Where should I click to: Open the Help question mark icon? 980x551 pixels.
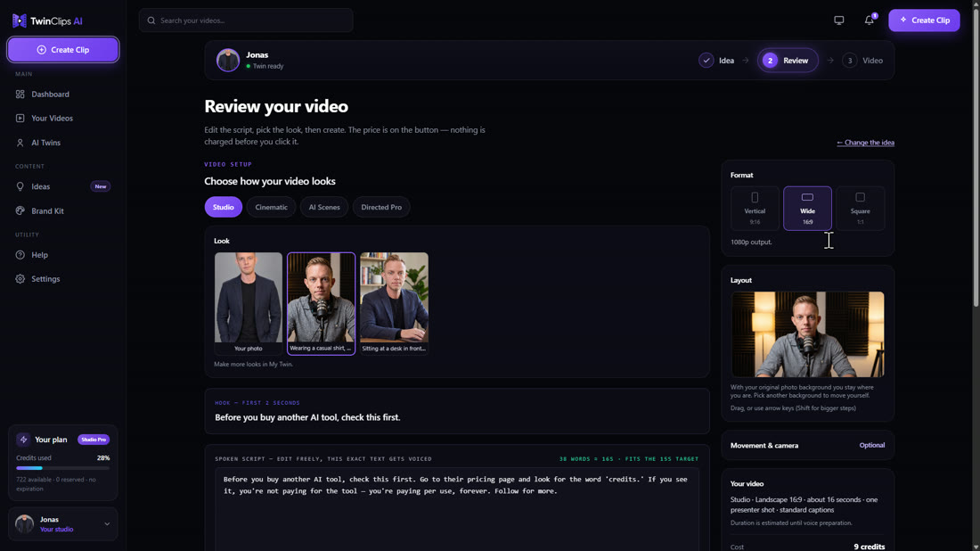point(20,255)
